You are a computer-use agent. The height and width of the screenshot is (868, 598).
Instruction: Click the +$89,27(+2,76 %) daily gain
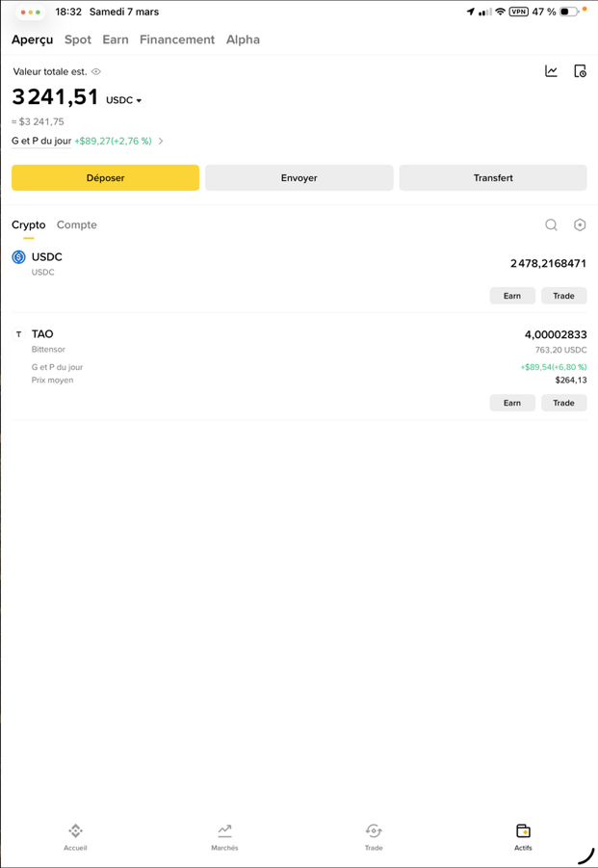[113, 142]
